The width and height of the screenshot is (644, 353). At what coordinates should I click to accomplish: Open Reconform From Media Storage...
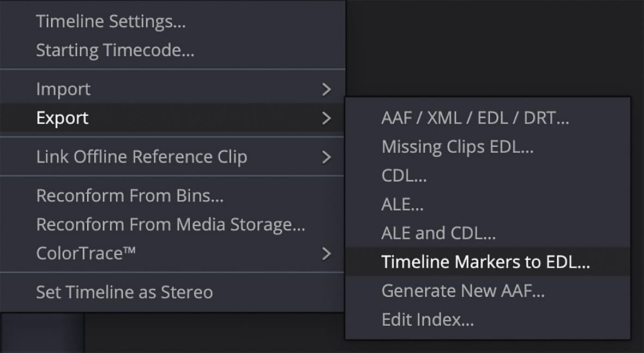pos(171,224)
